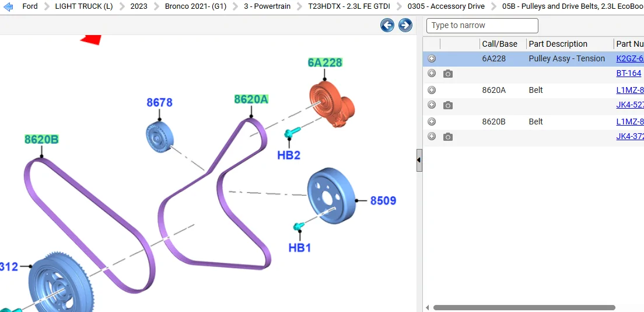This screenshot has width=644, height=312.
Task: Click the previous illustration arrow button
Action: pyautogui.click(x=387, y=25)
